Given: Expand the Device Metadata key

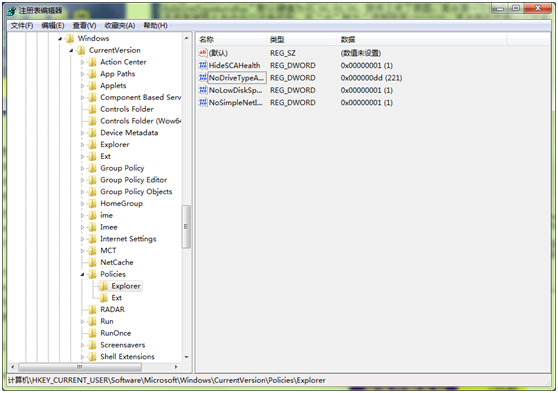Looking at the screenshot, I should point(82,133).
